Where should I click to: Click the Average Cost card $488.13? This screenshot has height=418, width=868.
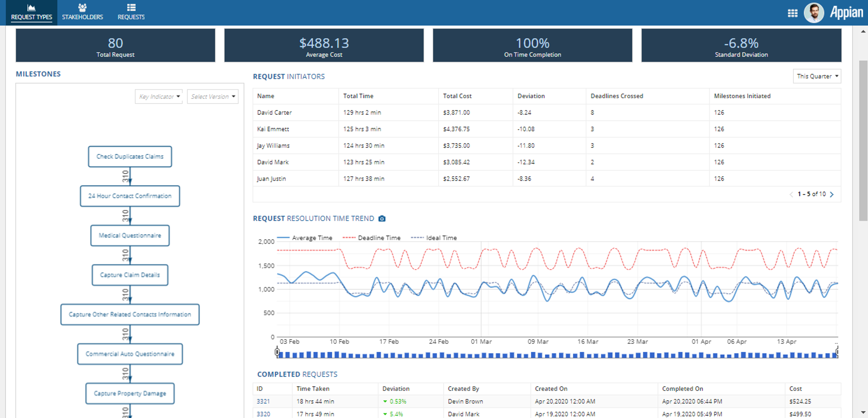click(x=324, y=45)
